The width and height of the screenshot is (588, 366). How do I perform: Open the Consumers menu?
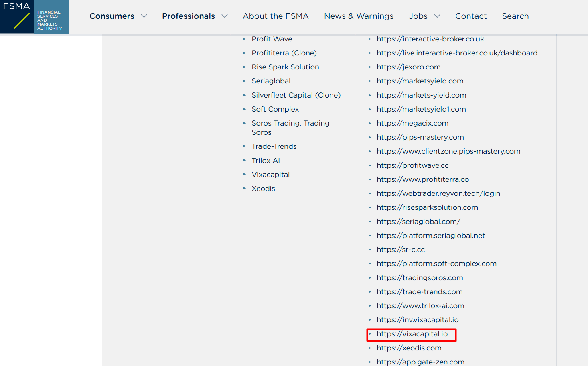(112, 16)
